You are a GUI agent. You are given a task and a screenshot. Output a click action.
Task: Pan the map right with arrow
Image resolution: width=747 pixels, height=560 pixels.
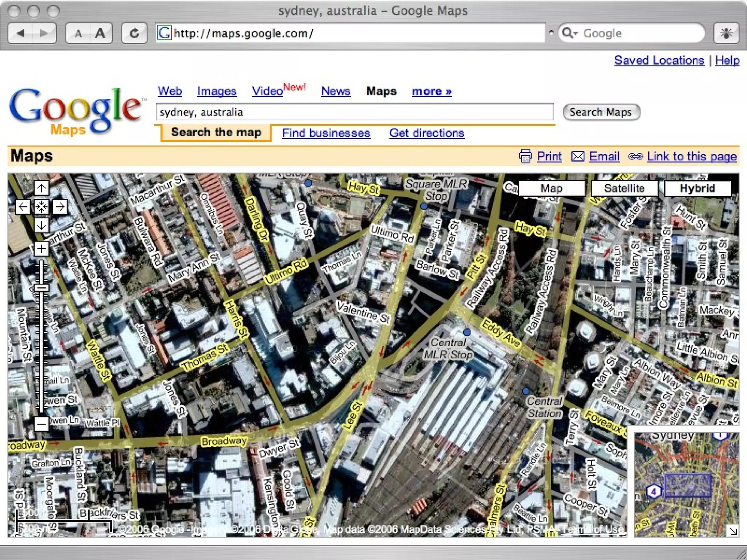60,207
